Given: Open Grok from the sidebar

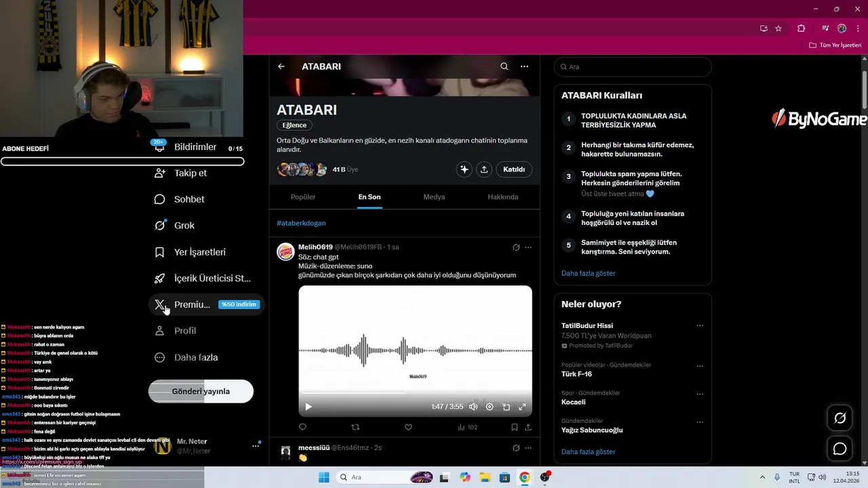Looking at the screenshot, I should [x=174, y=226].
